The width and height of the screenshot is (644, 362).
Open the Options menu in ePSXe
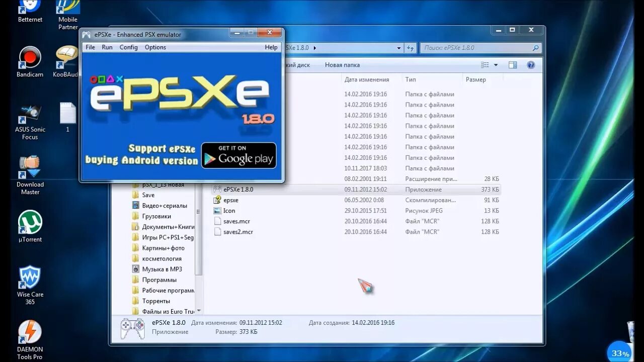pos(155,47)
